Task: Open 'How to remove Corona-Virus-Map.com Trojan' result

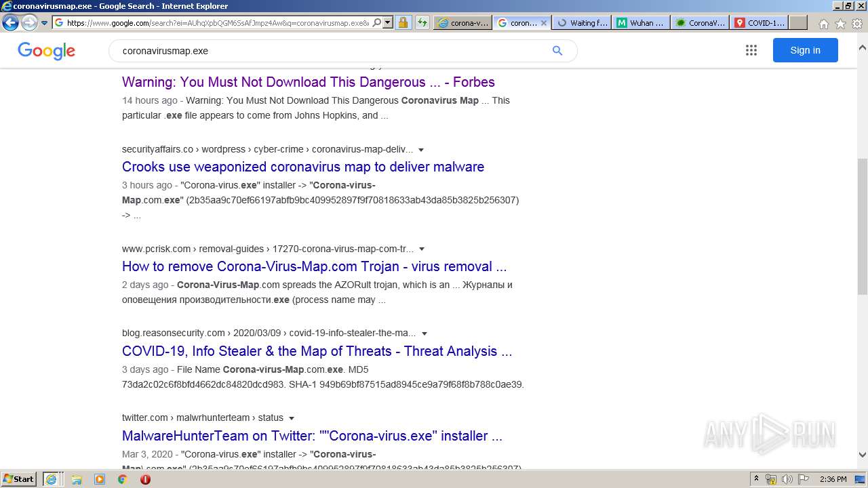Action: coord(315,266)
